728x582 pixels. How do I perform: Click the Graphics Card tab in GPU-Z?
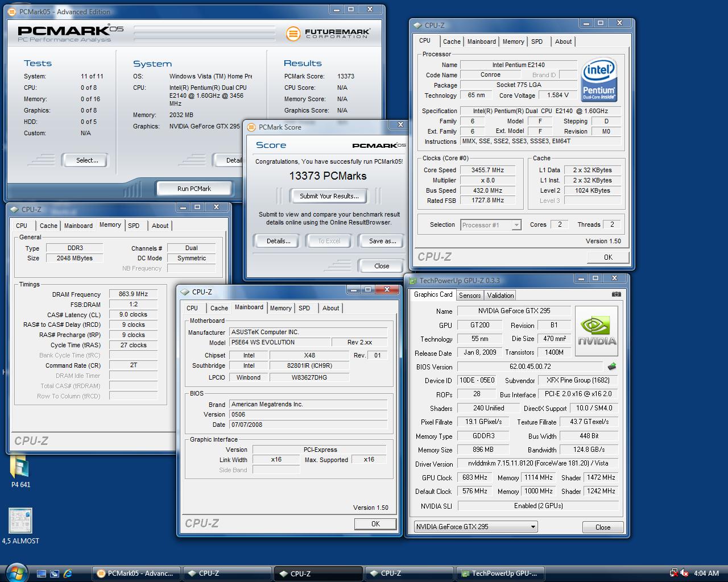(433, 294)
